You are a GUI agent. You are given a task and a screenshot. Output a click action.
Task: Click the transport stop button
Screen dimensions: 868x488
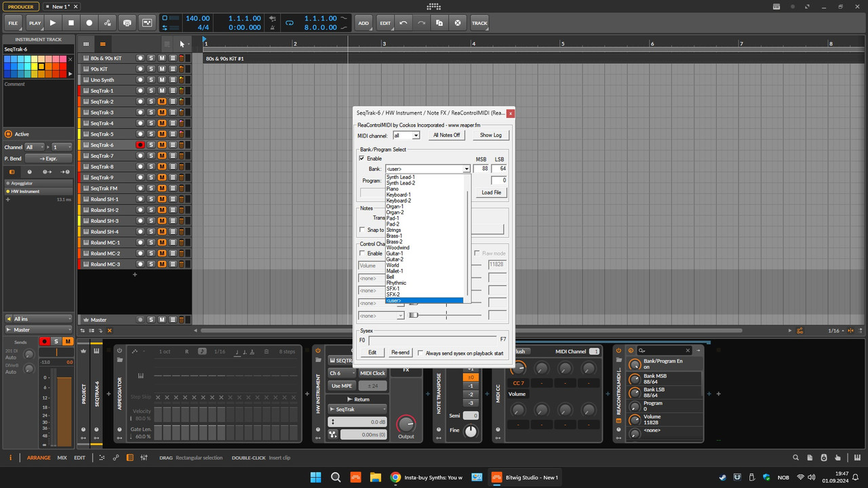71,22
